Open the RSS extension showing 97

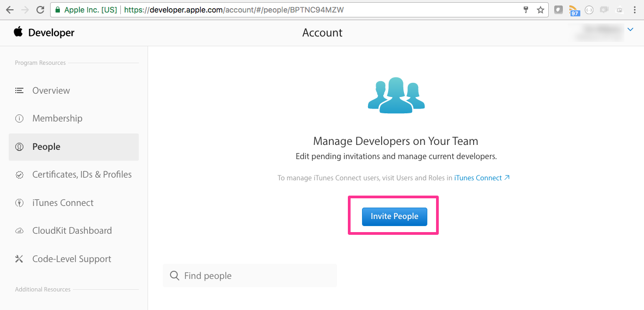point(574,10)
